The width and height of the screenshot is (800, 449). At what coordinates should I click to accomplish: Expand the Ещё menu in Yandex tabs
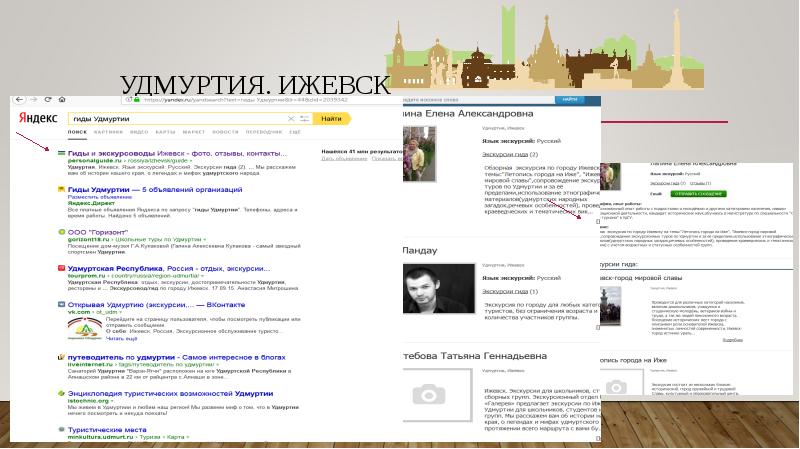[295, 132]
